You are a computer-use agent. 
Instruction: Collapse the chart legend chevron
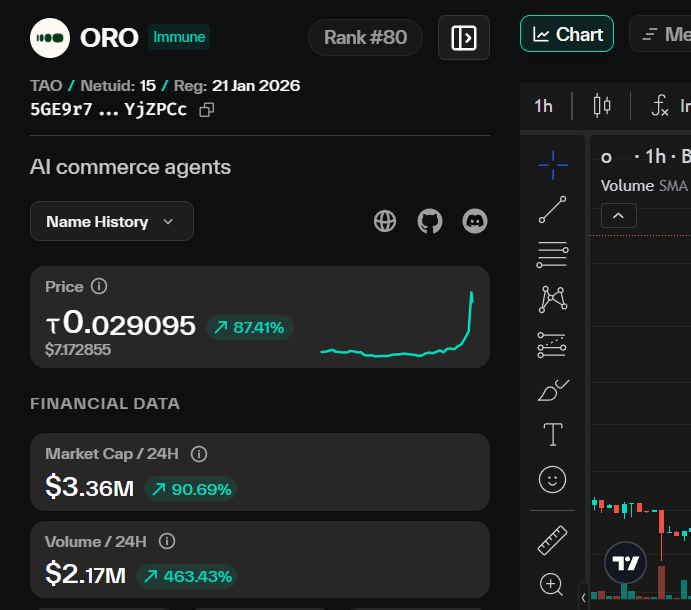tap(619, 216)
